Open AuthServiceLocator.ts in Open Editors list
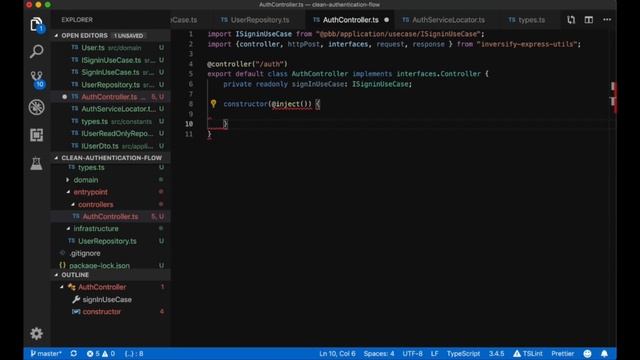Viewport: 640px width, 360px height. (110, 109)
